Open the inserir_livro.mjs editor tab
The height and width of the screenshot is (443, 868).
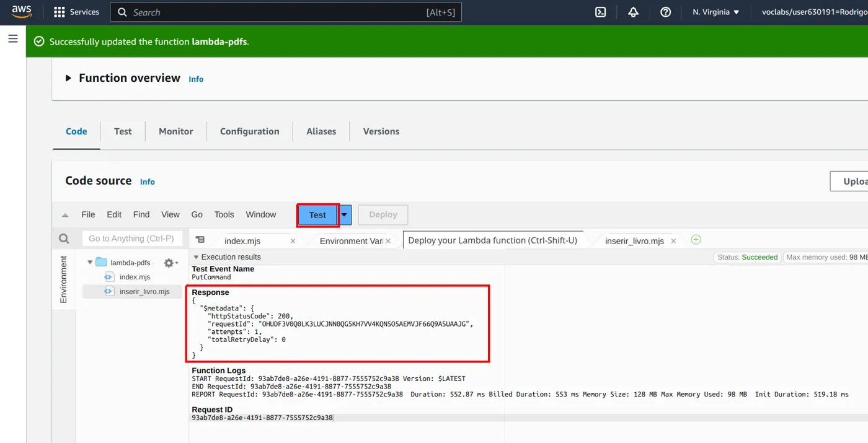pos(634,241)
